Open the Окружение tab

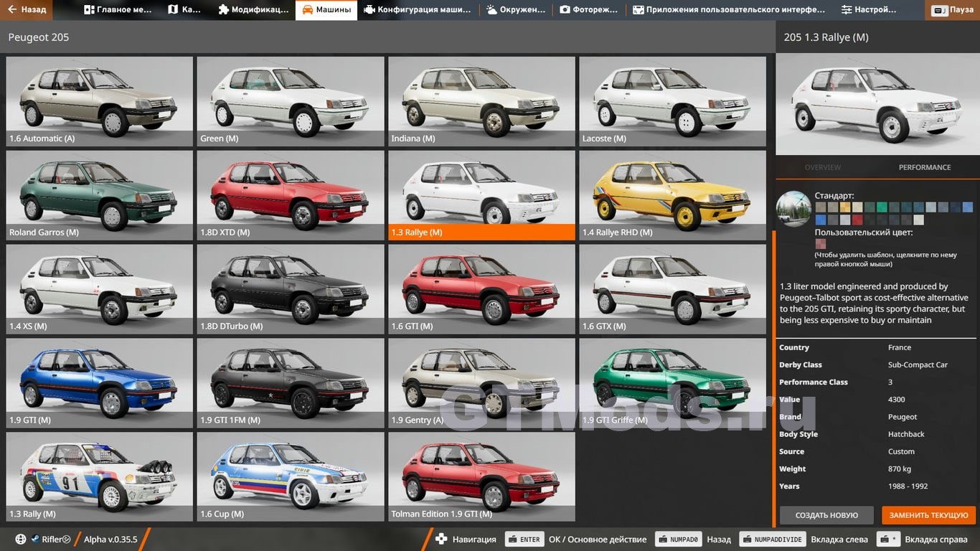[x=516, y=10]
